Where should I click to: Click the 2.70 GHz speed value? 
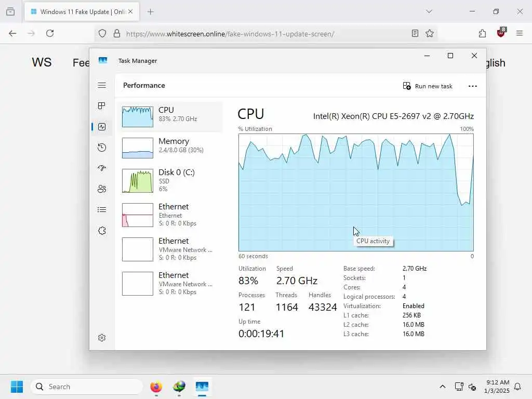(x=297, y=281)
